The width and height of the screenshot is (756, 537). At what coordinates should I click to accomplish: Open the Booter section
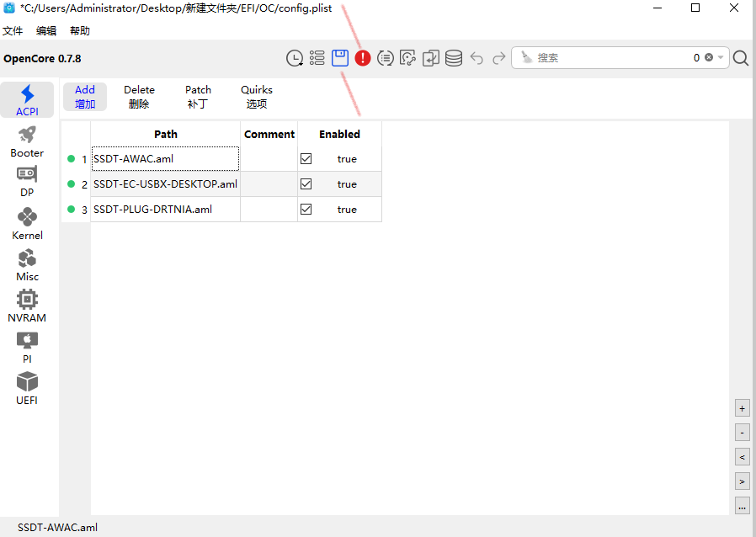click(27, 142)
